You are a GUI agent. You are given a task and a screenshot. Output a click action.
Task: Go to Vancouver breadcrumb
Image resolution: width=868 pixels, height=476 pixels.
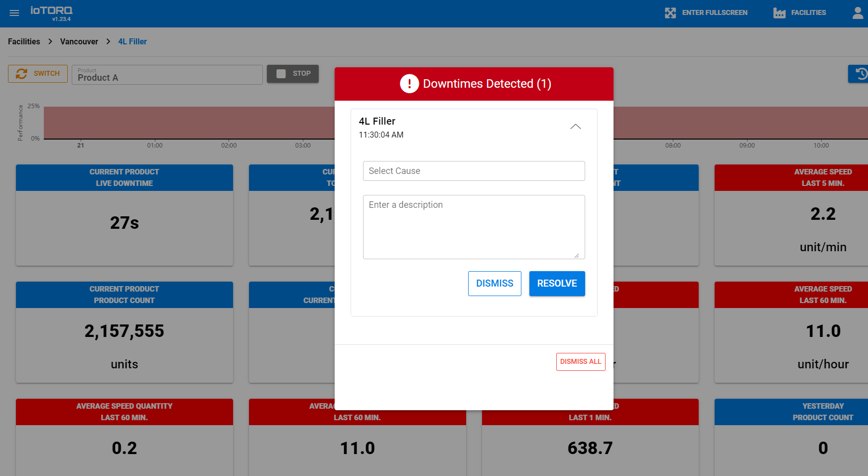[x=79, y=42]
